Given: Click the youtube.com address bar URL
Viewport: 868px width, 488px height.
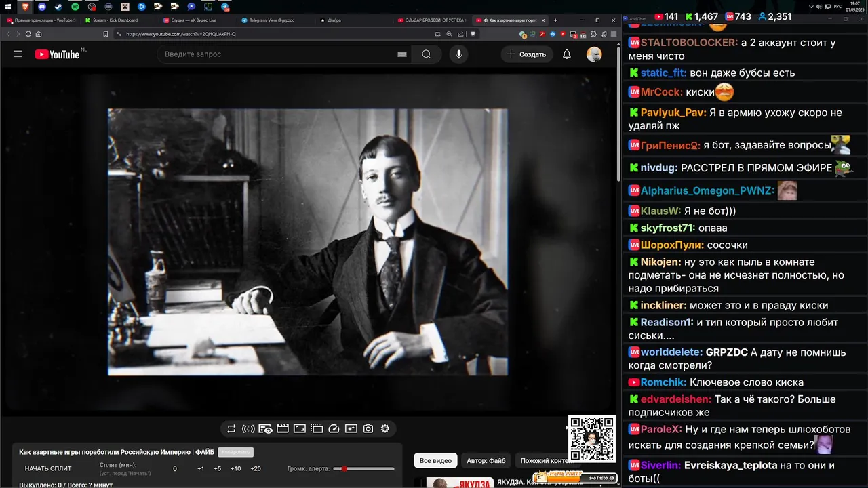Looking at the screenshot, I should click(181, 34).
